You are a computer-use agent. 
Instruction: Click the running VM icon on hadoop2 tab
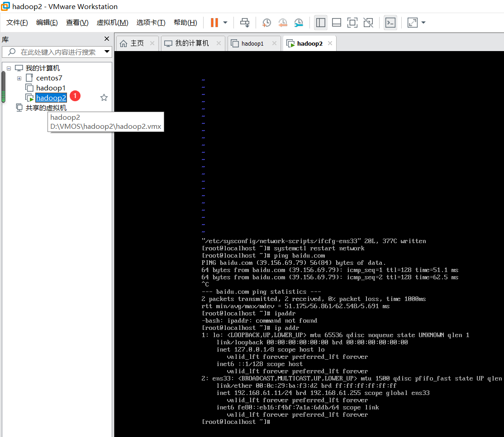[290, 43]
